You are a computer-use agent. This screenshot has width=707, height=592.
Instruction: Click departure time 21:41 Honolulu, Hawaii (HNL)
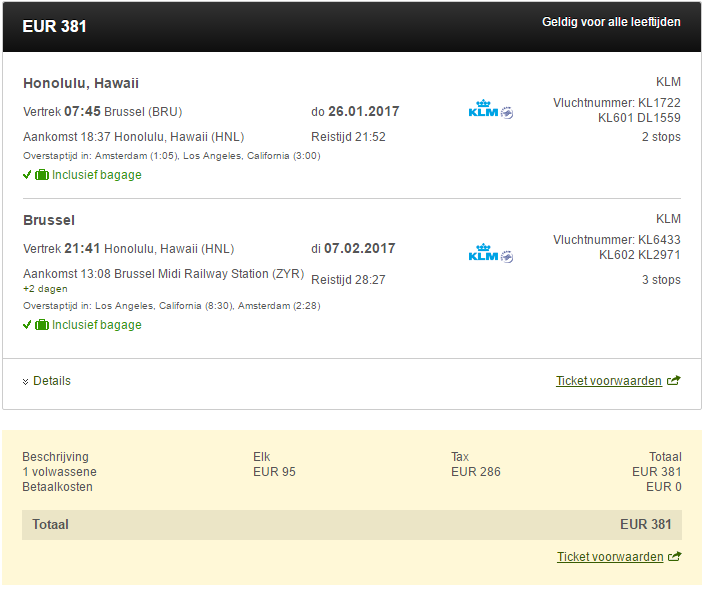pyautogui.click(x=129, y=249)
